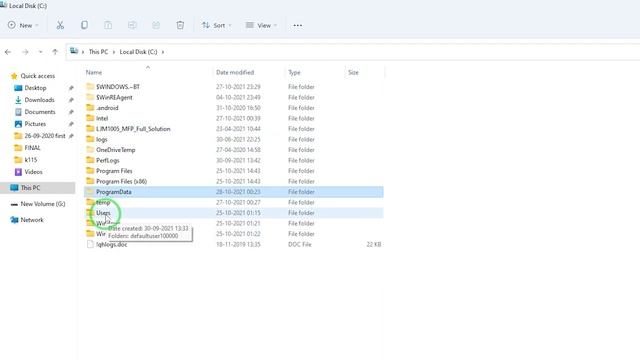The height and width of the screenshot is (360, 640).
Task: Click the address bar PC icon
Action: coord(74,51)
